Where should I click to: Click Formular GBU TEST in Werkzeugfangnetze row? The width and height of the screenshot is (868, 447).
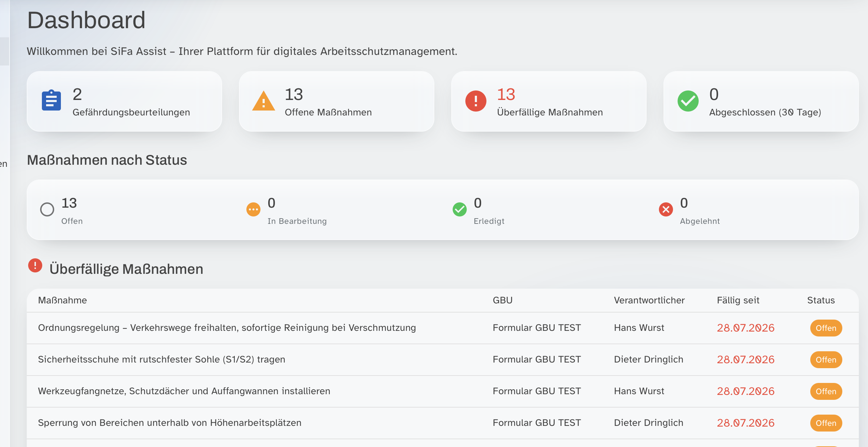pyautogui.click(x=537, y=391)
